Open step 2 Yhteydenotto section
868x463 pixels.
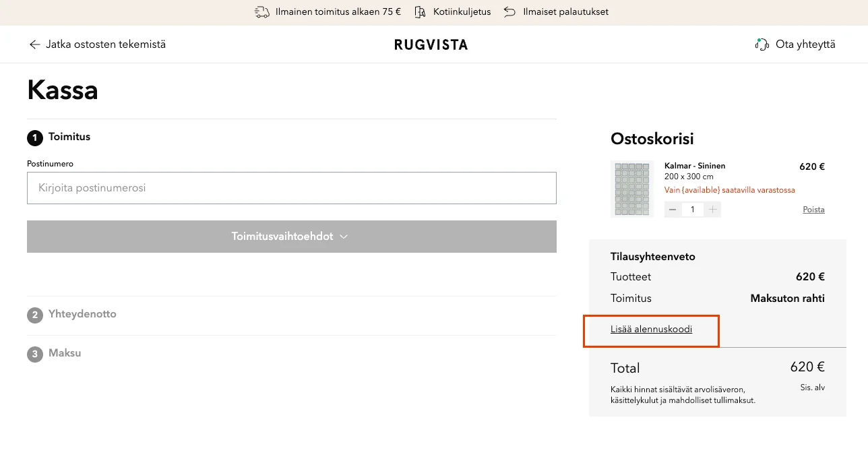82,314
